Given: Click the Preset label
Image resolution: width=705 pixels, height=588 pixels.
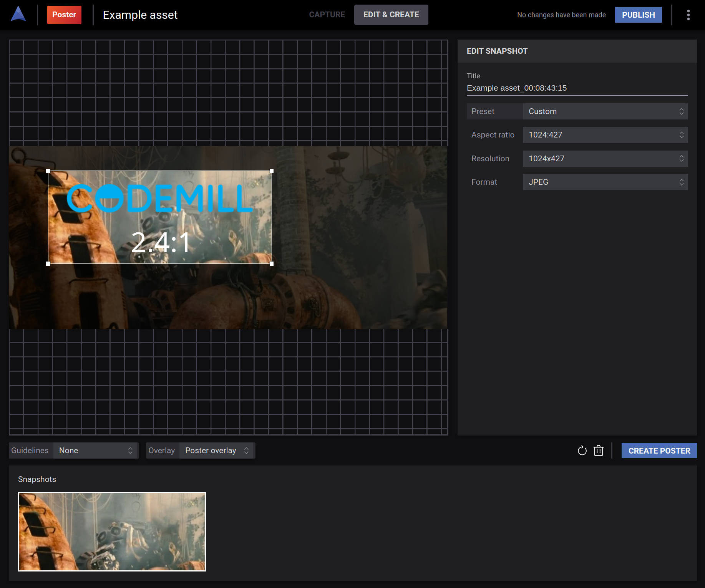Looking at the screenshot, I should pos(483,111).
